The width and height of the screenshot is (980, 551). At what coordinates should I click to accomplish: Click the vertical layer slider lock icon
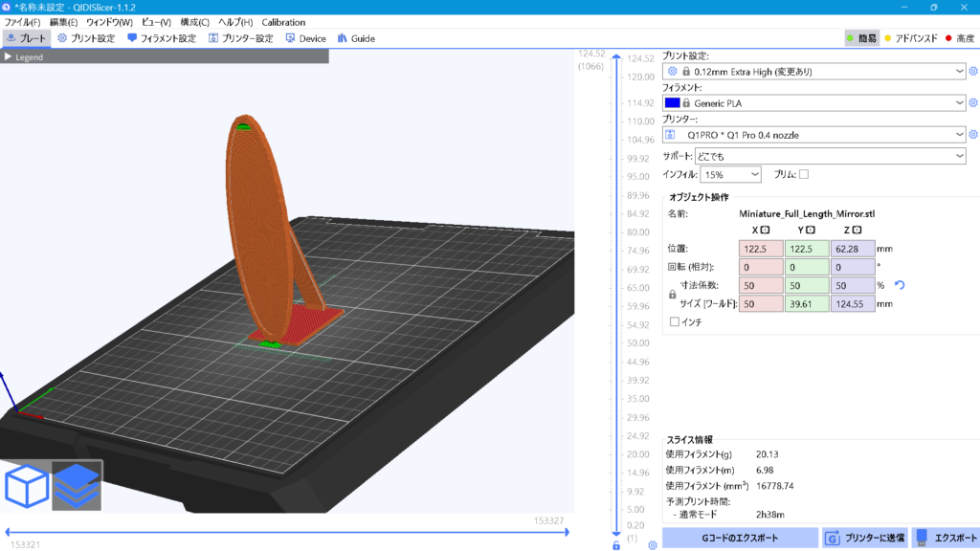pyautogui.click(x=616, y=545)
